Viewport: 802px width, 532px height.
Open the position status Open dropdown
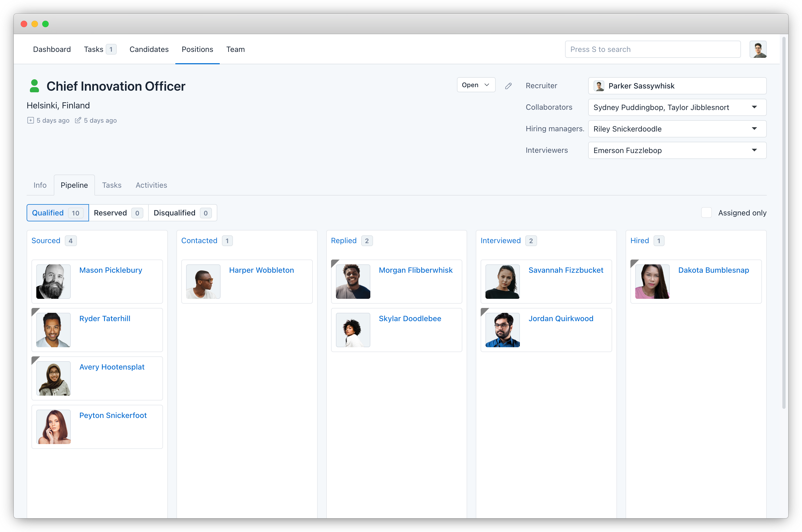pyautogui.click(x=476, y=85)
